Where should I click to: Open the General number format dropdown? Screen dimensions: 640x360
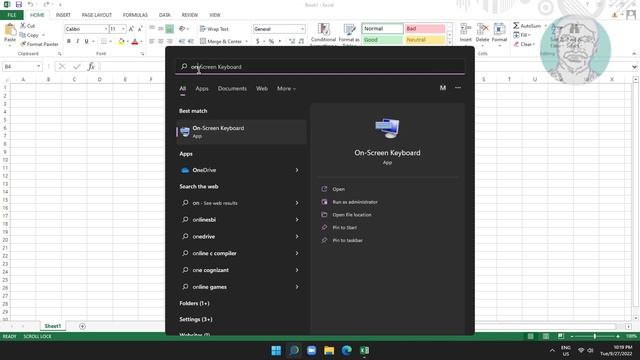[302, 29]
